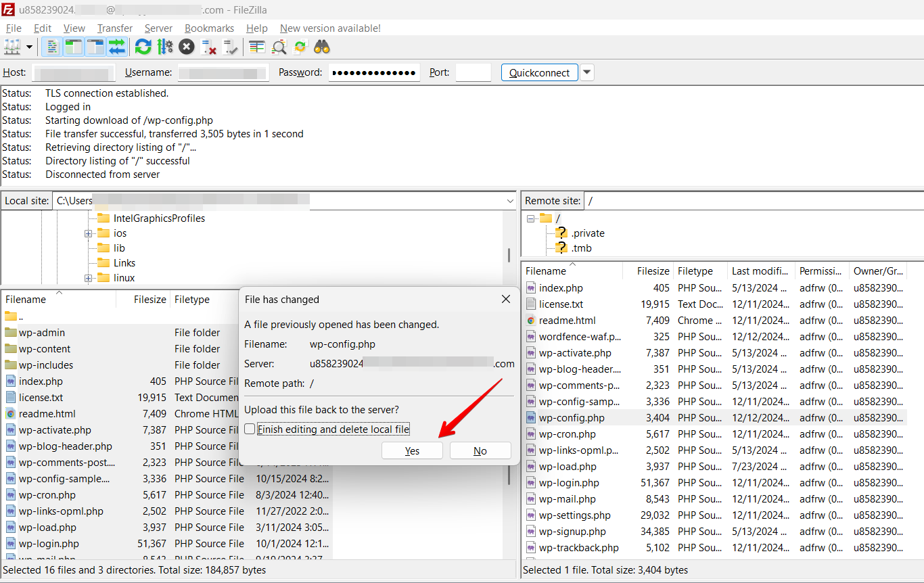Open Quickconnect history dropdown arrow
The width and height of the screenshot is (924, 583).
(x=587, y=72)
